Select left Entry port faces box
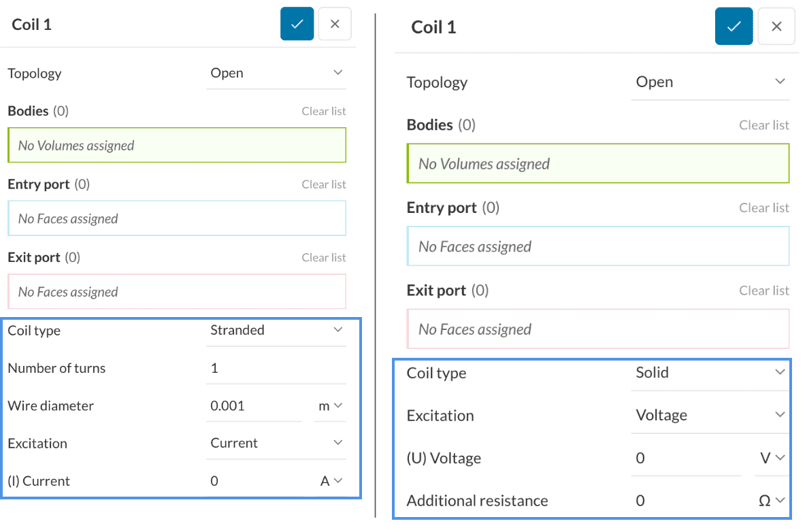Screen dimensions: 807x532 (x=177, y=218)
